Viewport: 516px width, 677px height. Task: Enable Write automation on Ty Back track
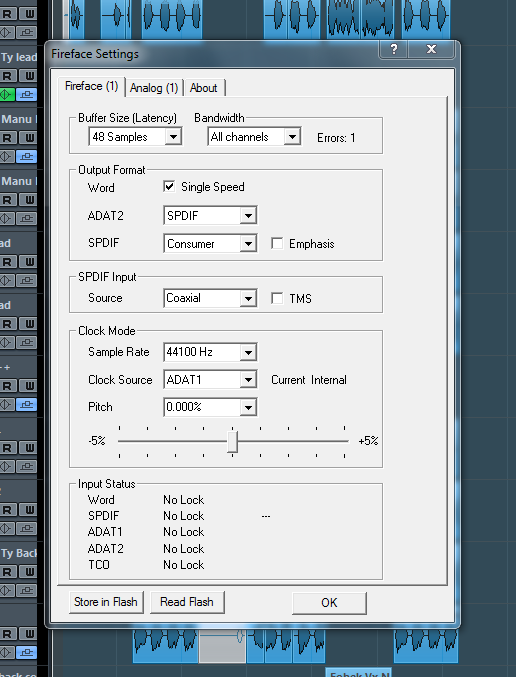pyautogui.click(x=28, y=572)
